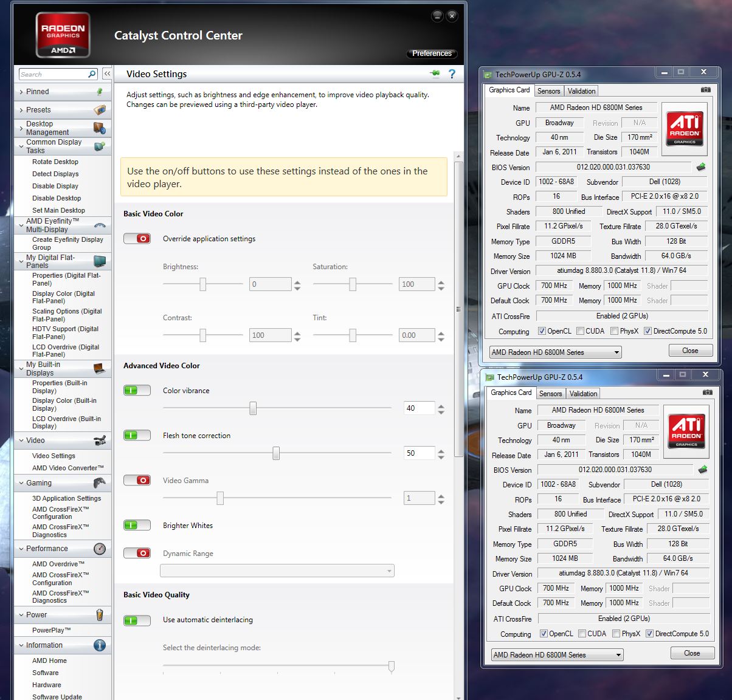This screenshot has height=700, width=732.
Task: Click the Color vibrance value box
Action: pyautogui.click(x=420, y=408)
